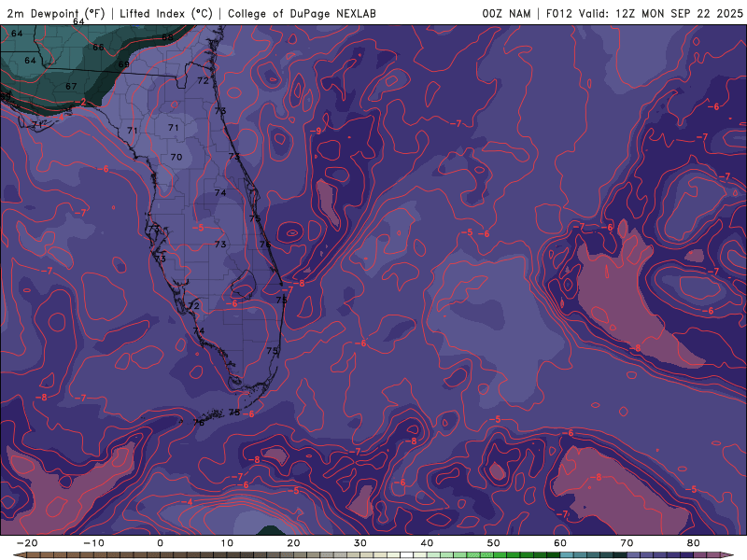Click the "70" dewpoint value over Florida

(176, 157)
